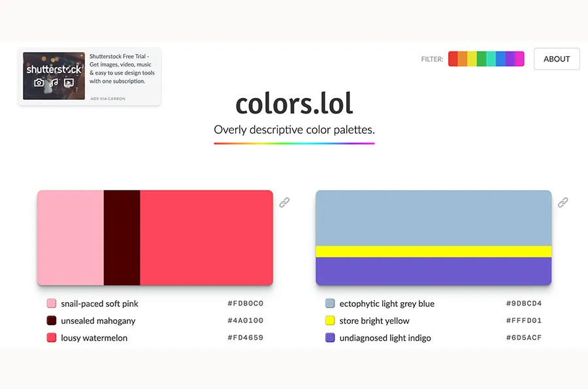Click the chain link icon beside the blue palette
Screen dimensions: 588x389
coord(563,202)
